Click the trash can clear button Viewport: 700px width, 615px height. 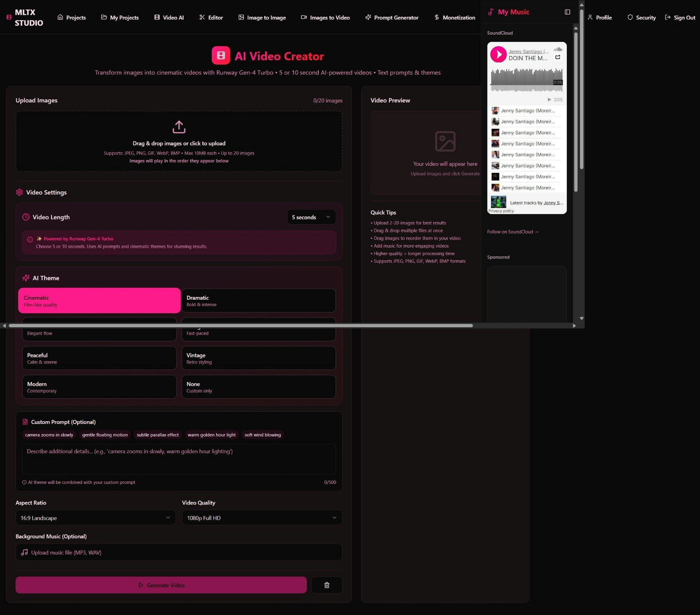pos(327,585)
